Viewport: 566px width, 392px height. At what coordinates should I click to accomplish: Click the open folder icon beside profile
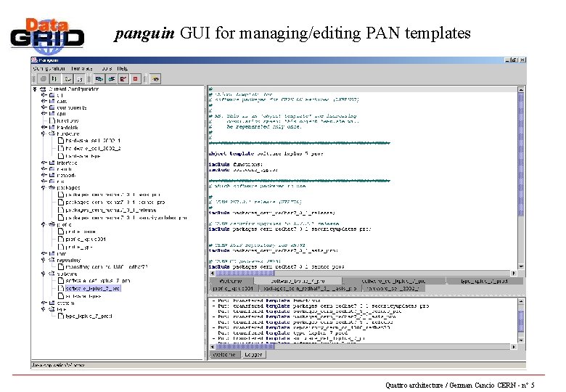(52, 224)
